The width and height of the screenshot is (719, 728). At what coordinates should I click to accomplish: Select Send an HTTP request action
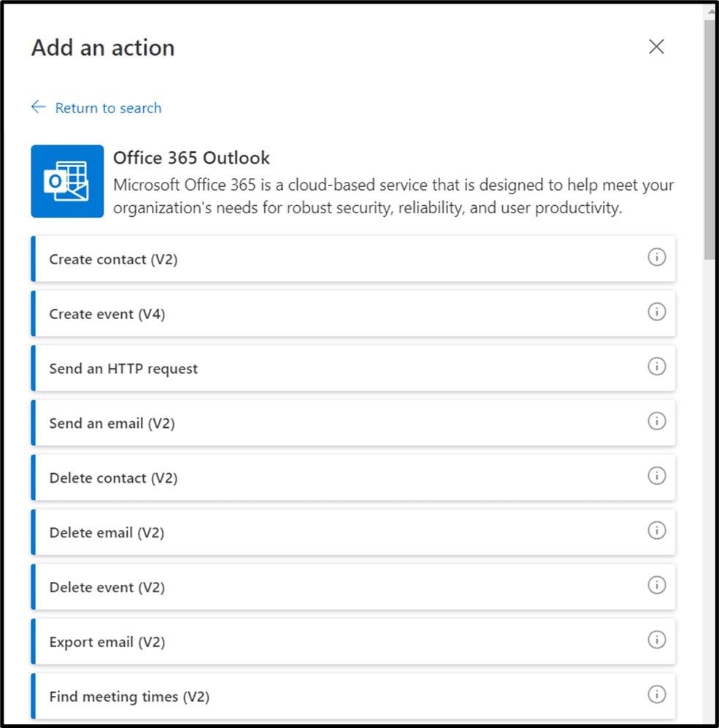pyautogui.click(x=123, y=369)
